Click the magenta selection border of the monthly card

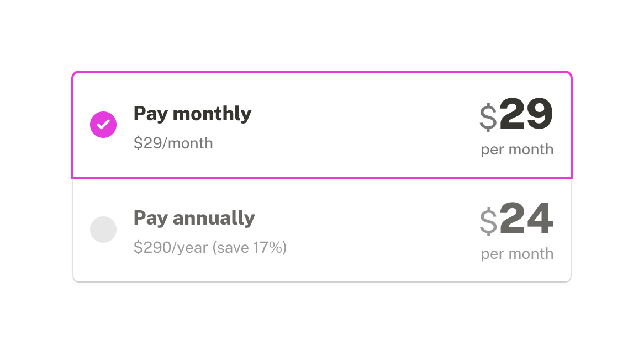coord(322,72)
